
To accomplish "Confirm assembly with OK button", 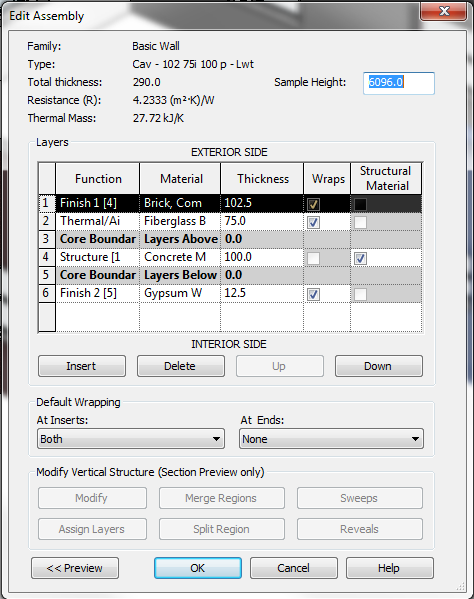I will click(198, 568).
